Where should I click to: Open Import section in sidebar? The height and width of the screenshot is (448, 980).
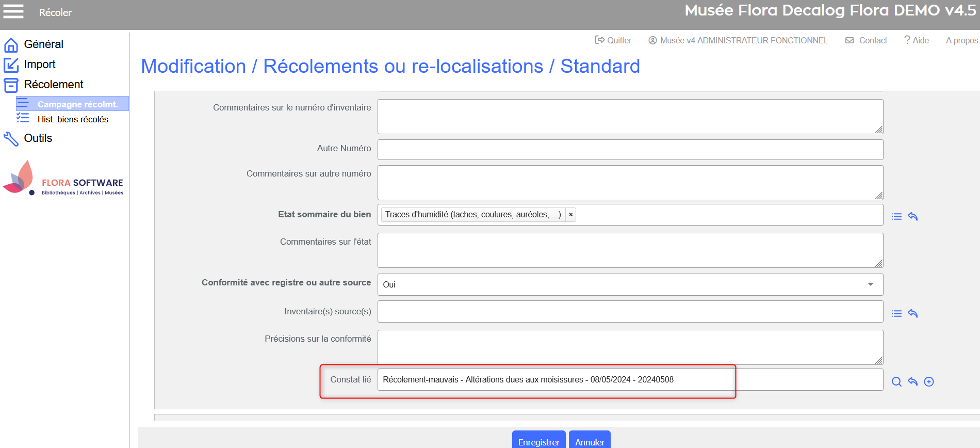coord(39,65)
